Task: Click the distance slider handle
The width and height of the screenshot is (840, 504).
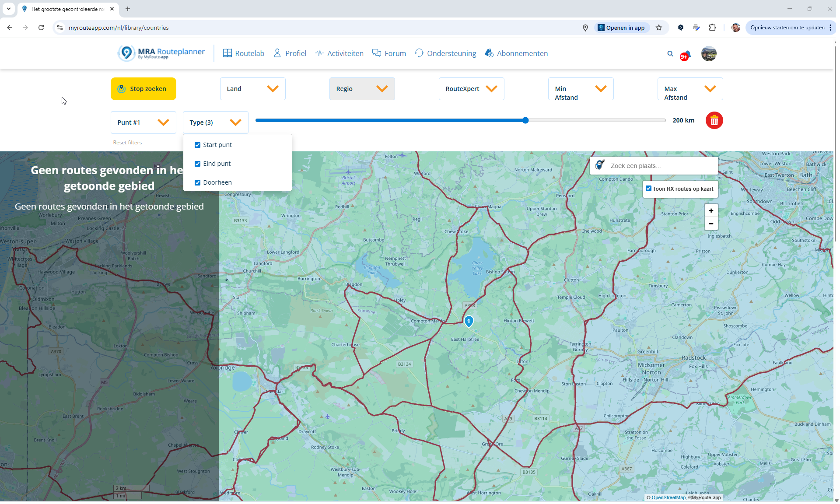Action: pyautogui.click(x=525, y=120)
